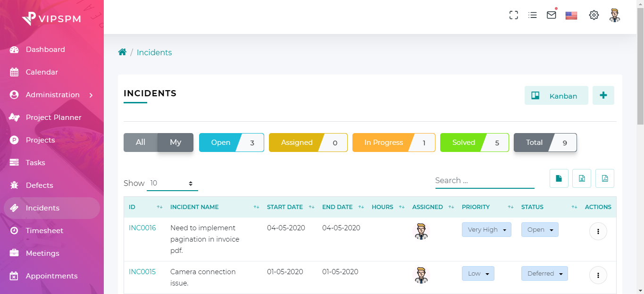Switch to the My incidents toggle
This screenshot has height=294, width=644.
pyautogui.click(x=176, y=143)
